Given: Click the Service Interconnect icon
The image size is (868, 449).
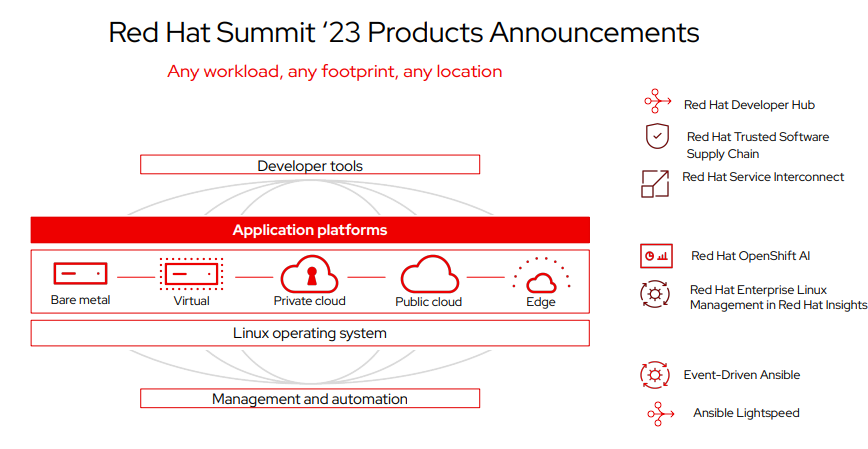Looking at the screenshot, I should point(654,183).
